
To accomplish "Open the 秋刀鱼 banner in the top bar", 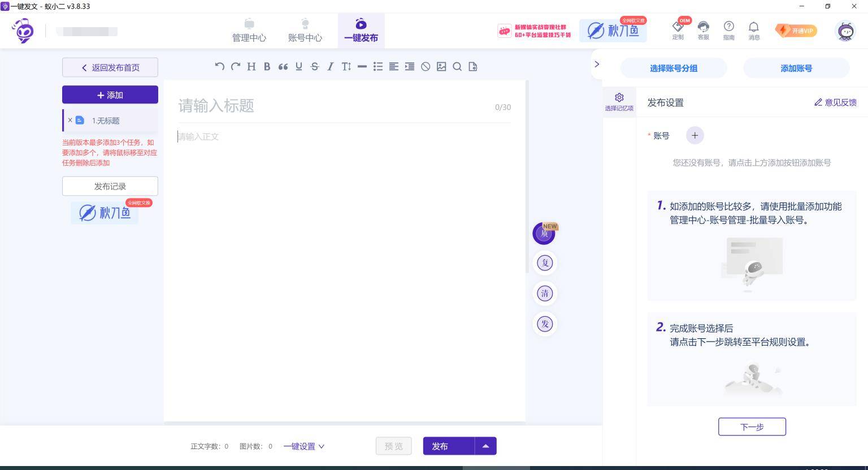I will [x=613, y=31].
